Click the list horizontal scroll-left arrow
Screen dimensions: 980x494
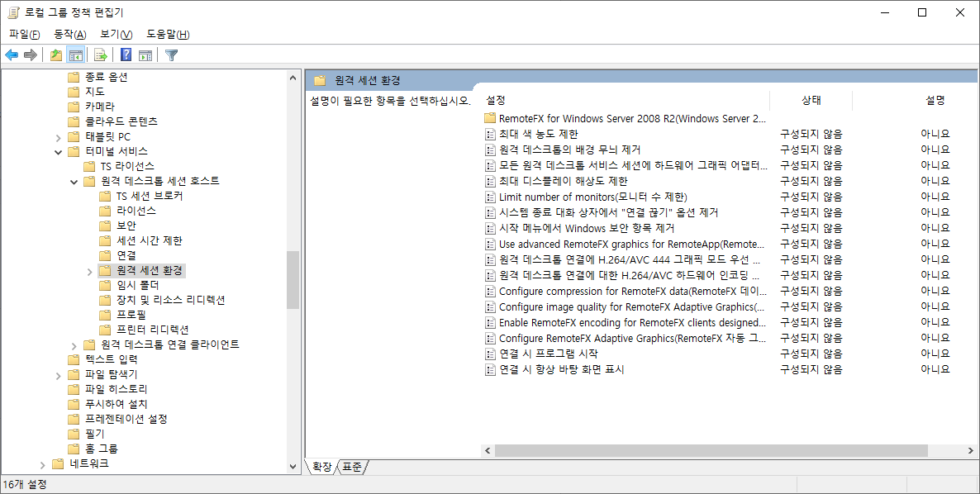click(488, 450)
